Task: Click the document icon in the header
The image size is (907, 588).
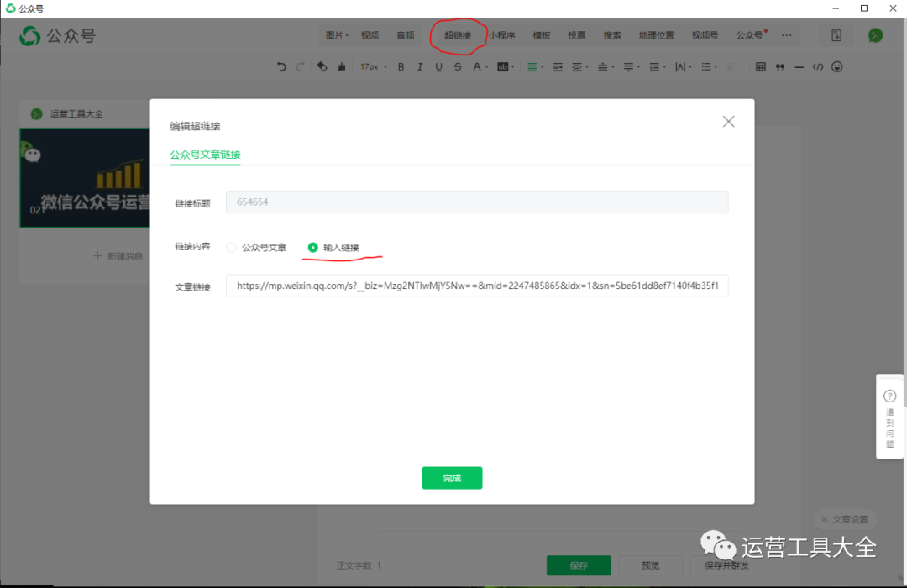Action: [836, 35]
